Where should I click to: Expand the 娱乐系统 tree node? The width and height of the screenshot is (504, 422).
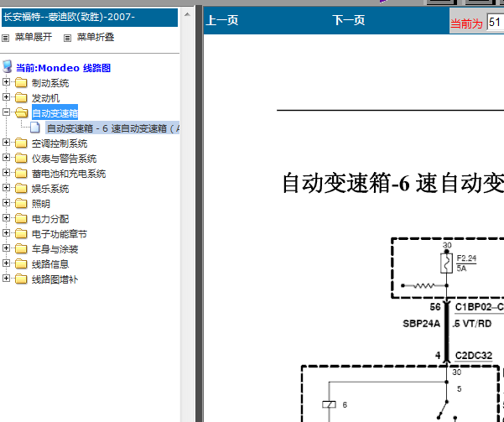pyautogui.click(x=6, y=188)
